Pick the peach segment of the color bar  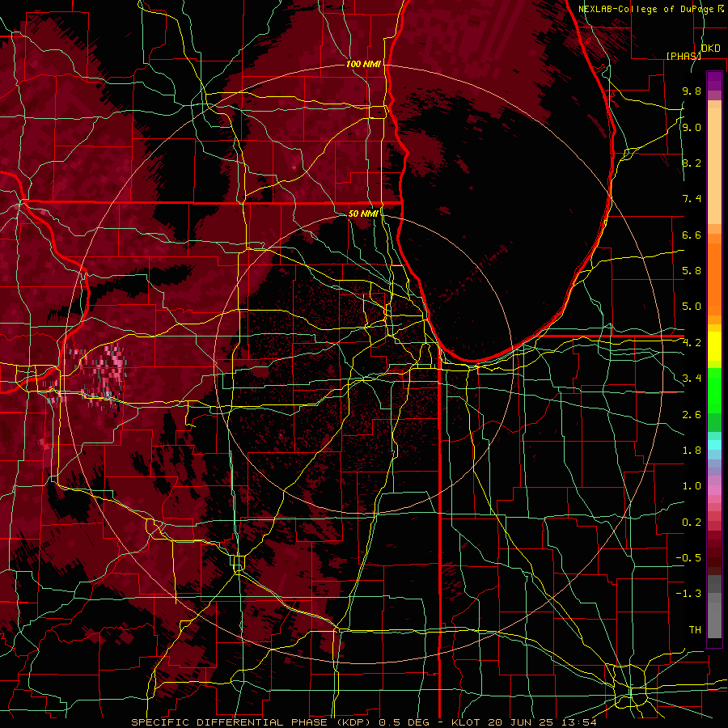point(714,167)
